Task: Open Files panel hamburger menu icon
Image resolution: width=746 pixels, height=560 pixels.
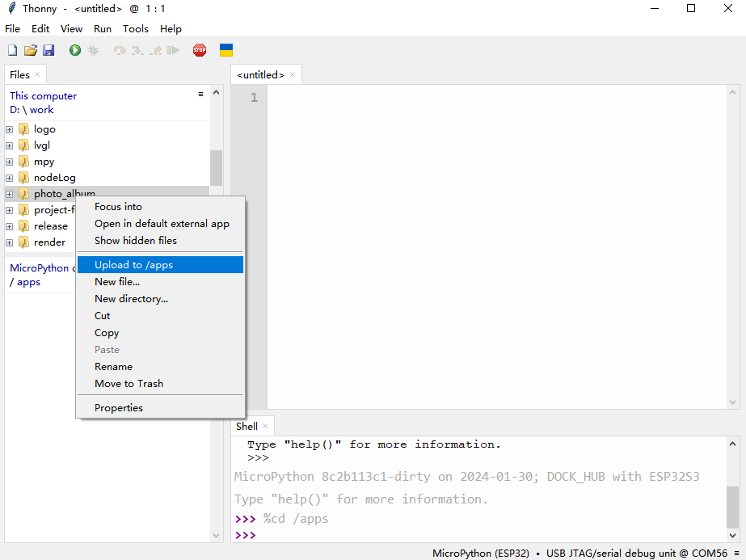Action: pyautogui.click(x=201, y=95)
